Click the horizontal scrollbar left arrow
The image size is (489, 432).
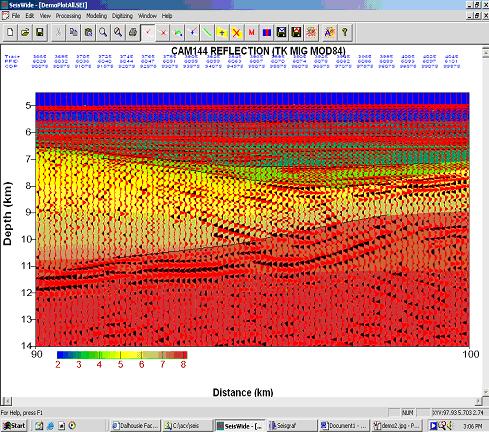pos(6,401)
